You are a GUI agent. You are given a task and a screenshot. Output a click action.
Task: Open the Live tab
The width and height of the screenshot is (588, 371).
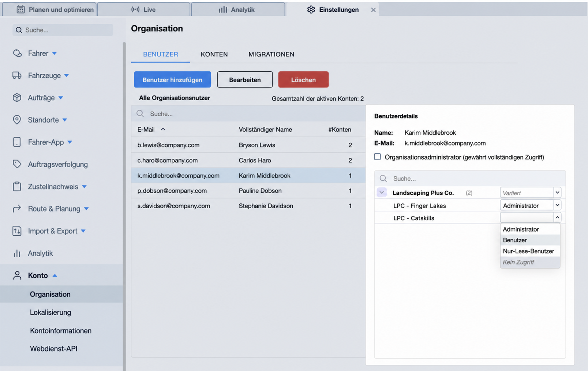click(x=144, y=10)
